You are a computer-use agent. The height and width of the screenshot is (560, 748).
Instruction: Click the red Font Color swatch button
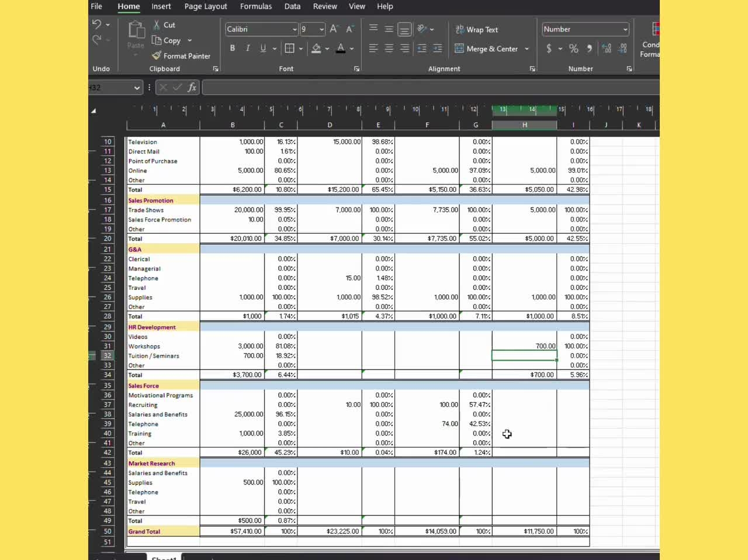(x=341, y=49)
